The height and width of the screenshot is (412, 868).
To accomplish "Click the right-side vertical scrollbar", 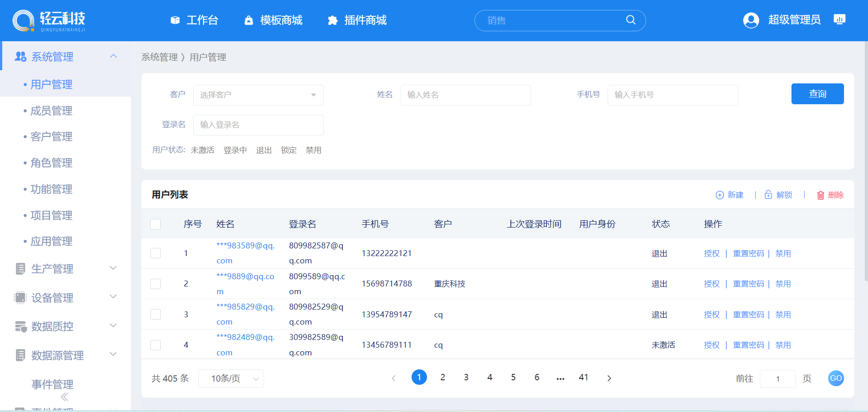I will pos(866,161).
